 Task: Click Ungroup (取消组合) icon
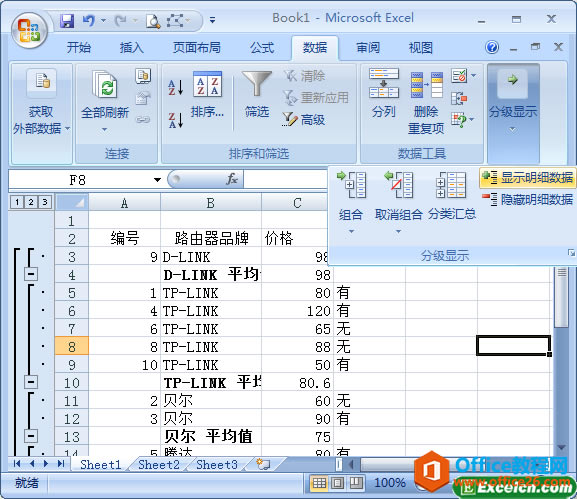[398, 185]
